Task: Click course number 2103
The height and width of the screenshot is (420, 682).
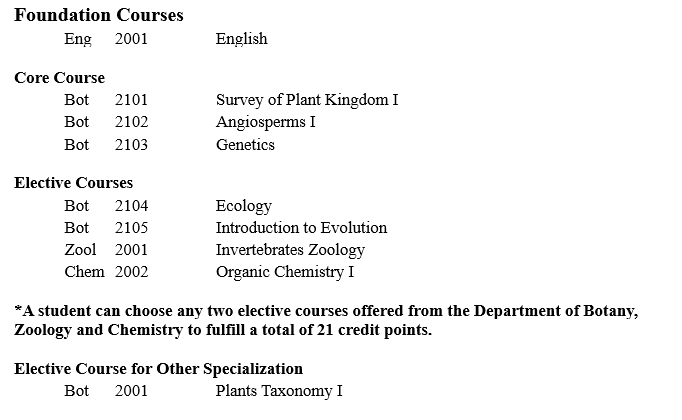Action: coord(131,145)
